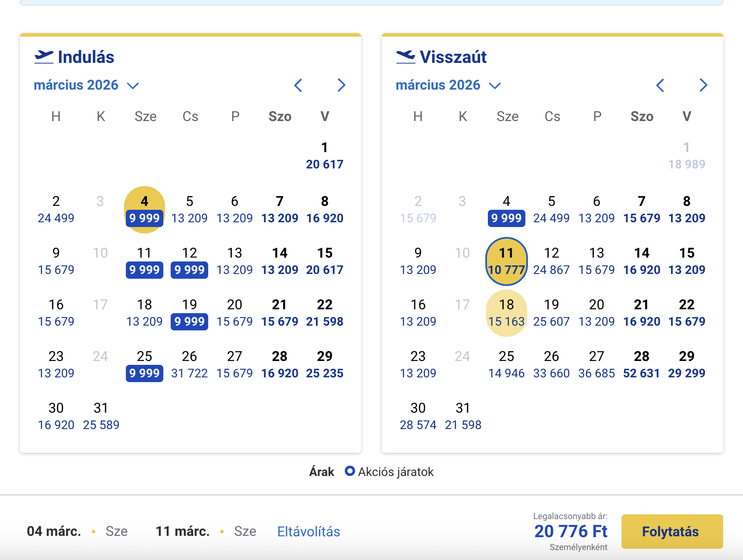Screen dimensions: 743x560
Task: Choose return date 30 priced 28 574
Action: 418,417
